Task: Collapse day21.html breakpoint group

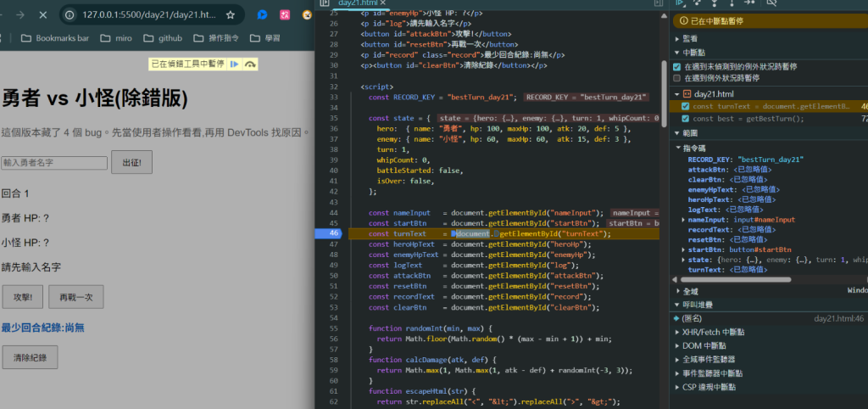Action: point(677,93)
